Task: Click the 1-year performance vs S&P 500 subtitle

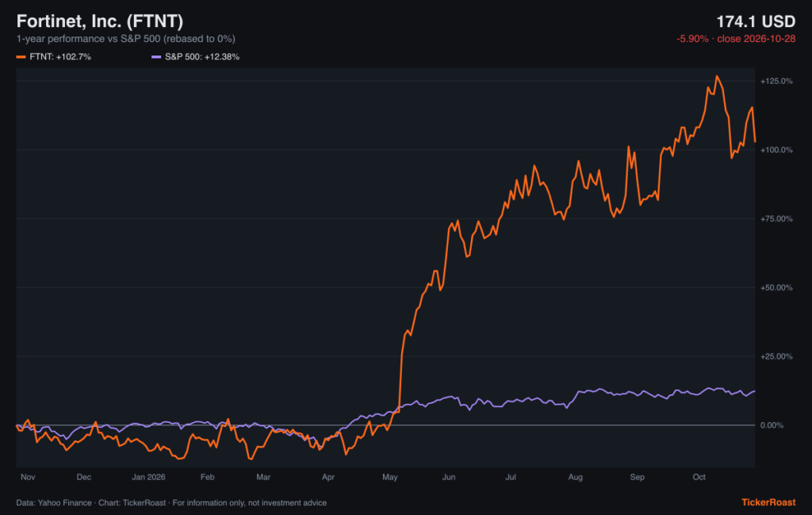Action: tap(126, 39)
